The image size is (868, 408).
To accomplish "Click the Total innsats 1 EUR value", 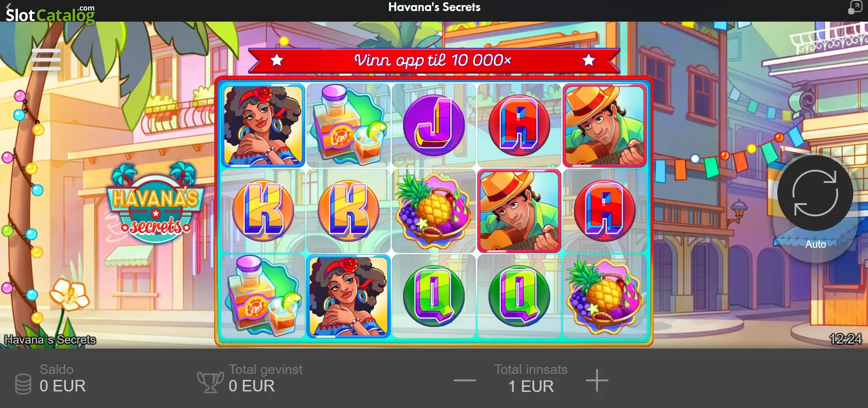I will click(531, 386).
